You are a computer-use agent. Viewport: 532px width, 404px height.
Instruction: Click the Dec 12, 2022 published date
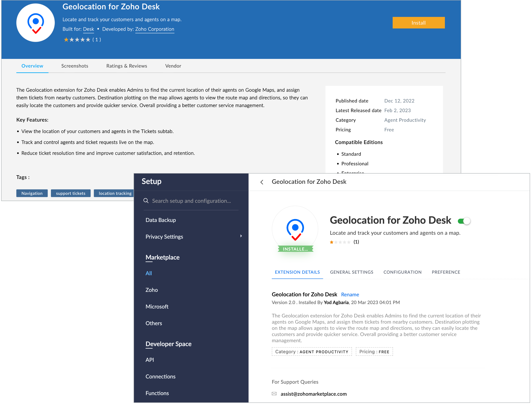(399, 101)
